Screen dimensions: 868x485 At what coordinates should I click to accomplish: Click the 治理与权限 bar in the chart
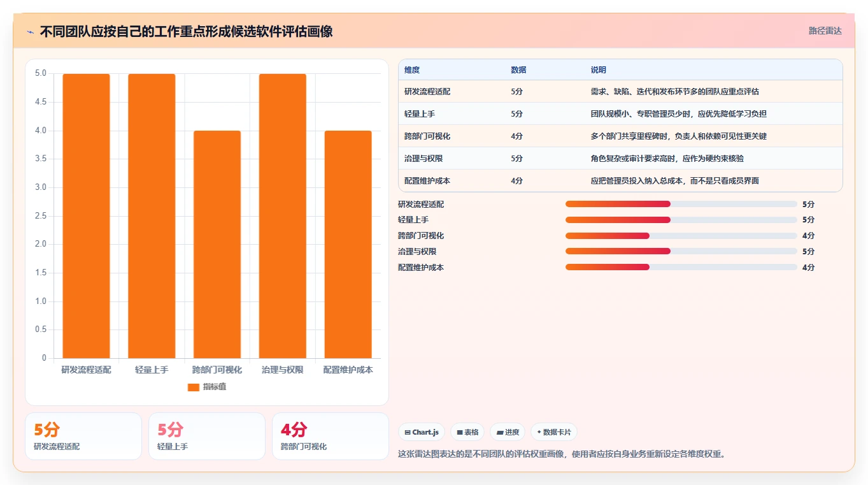283,216
